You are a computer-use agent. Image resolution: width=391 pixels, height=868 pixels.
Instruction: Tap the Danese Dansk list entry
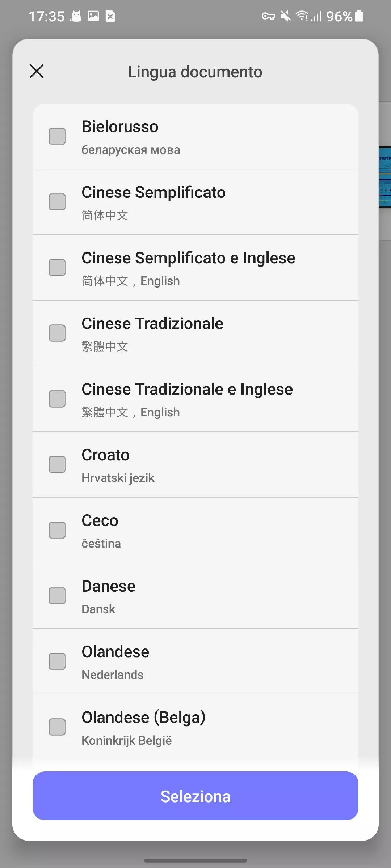point(108,596)
